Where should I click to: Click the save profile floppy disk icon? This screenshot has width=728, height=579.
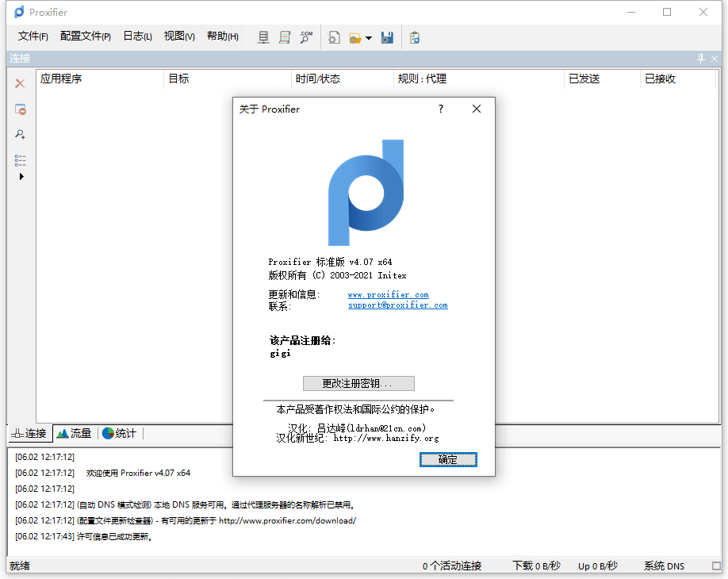click(387, 37)
